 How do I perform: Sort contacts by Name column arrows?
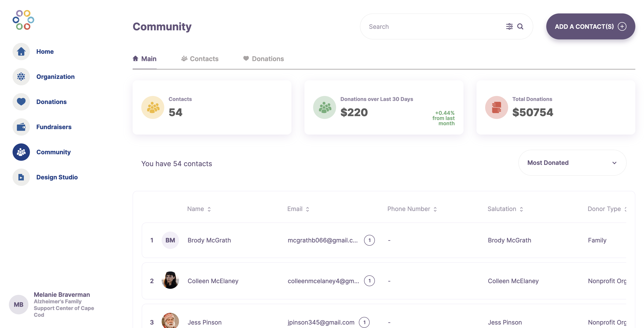(x=209, y=209)
